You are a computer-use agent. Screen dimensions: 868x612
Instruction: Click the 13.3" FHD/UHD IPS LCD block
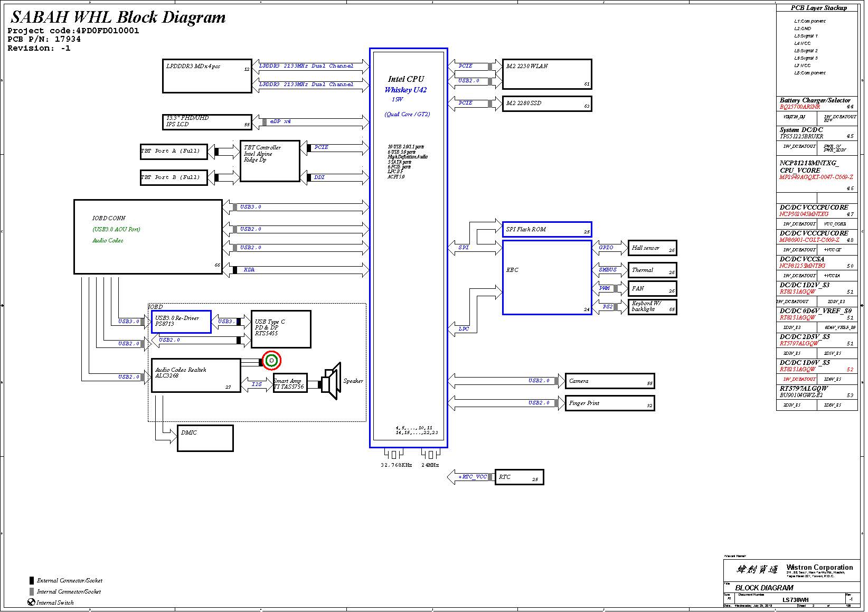(207, 122)
